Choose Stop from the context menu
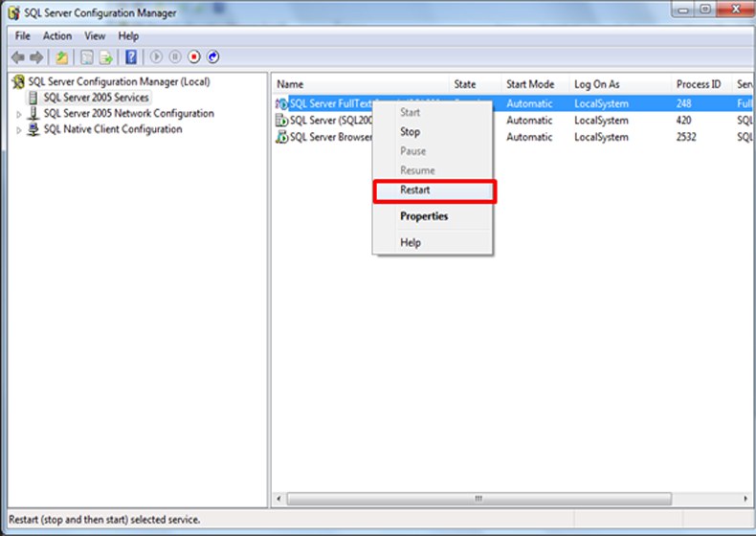The image size is (756, 536). click(410, 132)
